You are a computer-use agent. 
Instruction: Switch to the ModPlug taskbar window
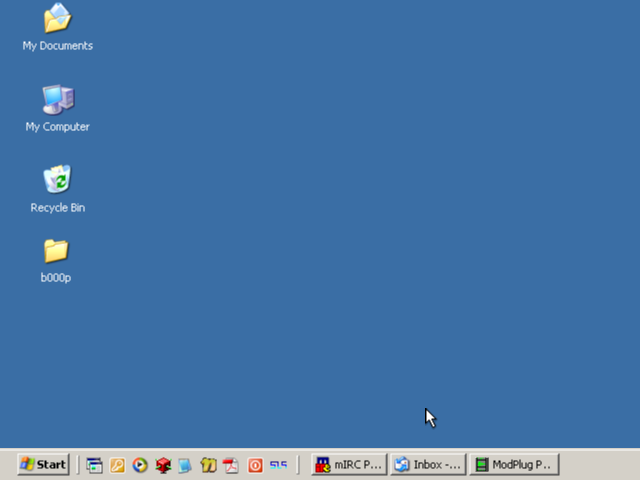pos(514,464)
